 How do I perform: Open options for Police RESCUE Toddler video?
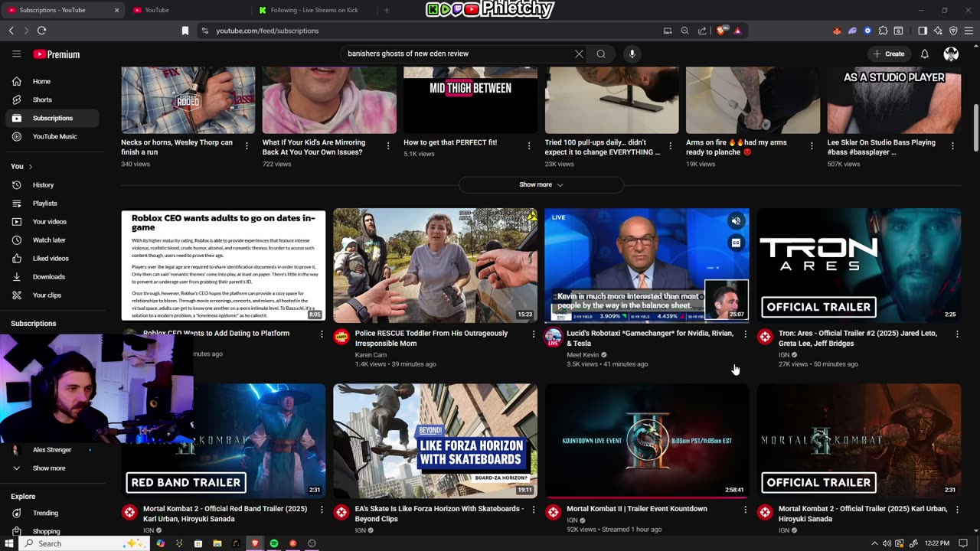pyautogui.click(x=534, y=334)
